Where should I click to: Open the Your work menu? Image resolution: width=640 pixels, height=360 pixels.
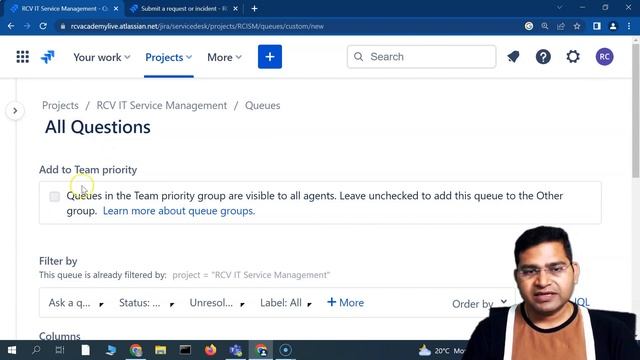coord(102,57)
